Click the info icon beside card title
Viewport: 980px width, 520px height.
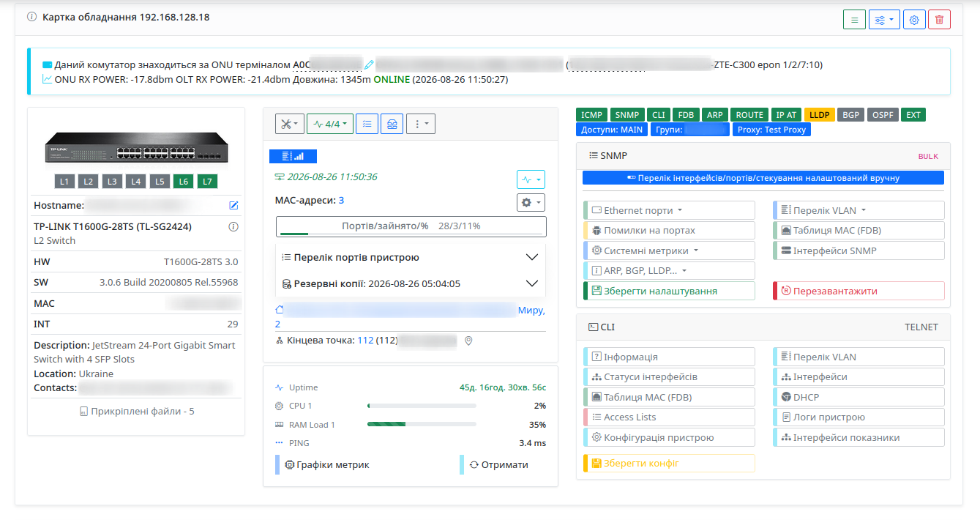(31, 17)
